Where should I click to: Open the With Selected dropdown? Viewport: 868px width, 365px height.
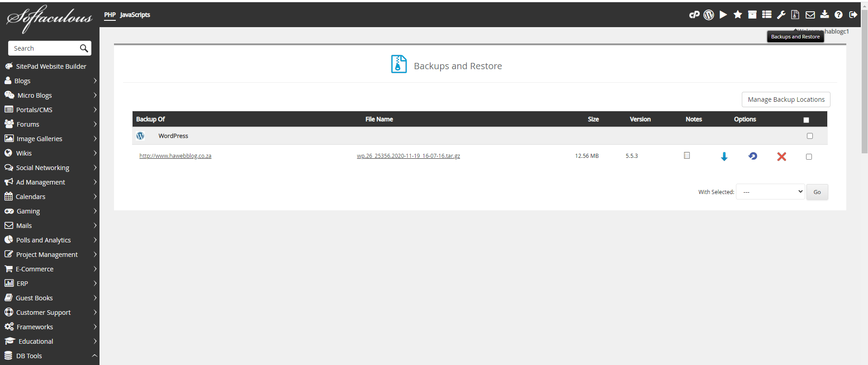coord(770,192)
